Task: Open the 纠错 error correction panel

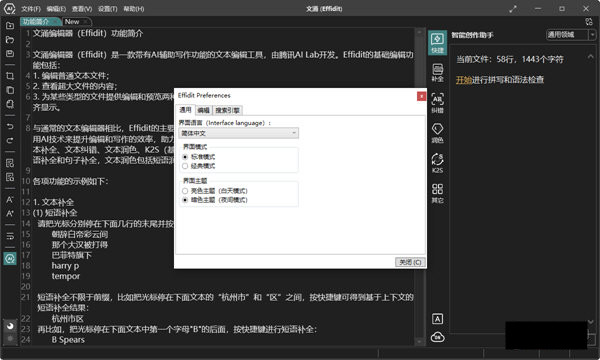Action: pyautogui.click(x=437, y=103)
